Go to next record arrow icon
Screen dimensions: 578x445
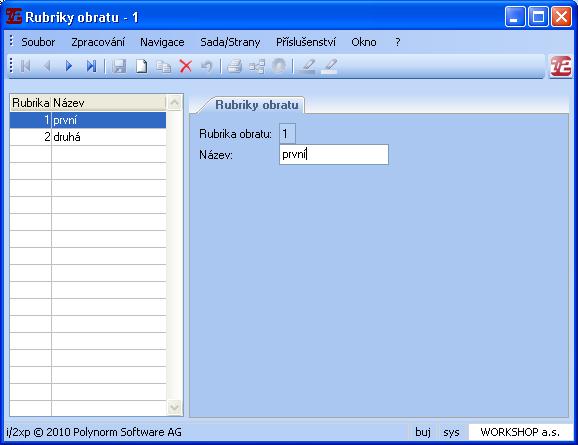pos(69,66)
